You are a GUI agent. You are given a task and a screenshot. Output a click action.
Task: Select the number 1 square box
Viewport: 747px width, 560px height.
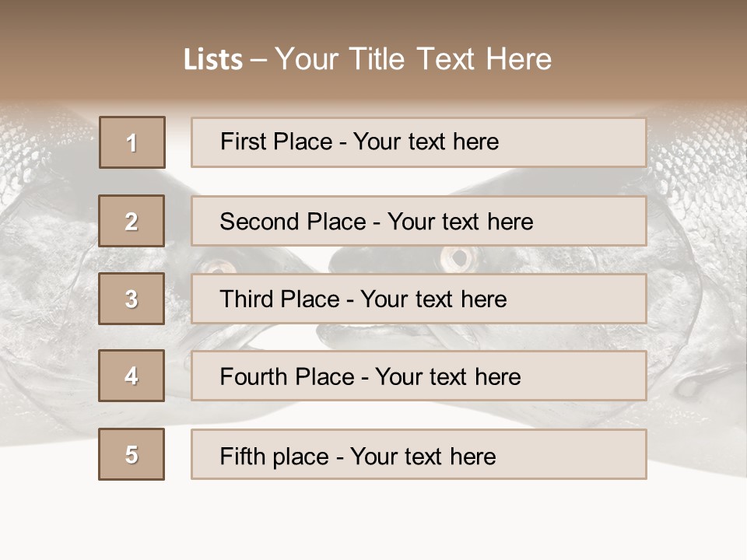click(x=132, y=142)
